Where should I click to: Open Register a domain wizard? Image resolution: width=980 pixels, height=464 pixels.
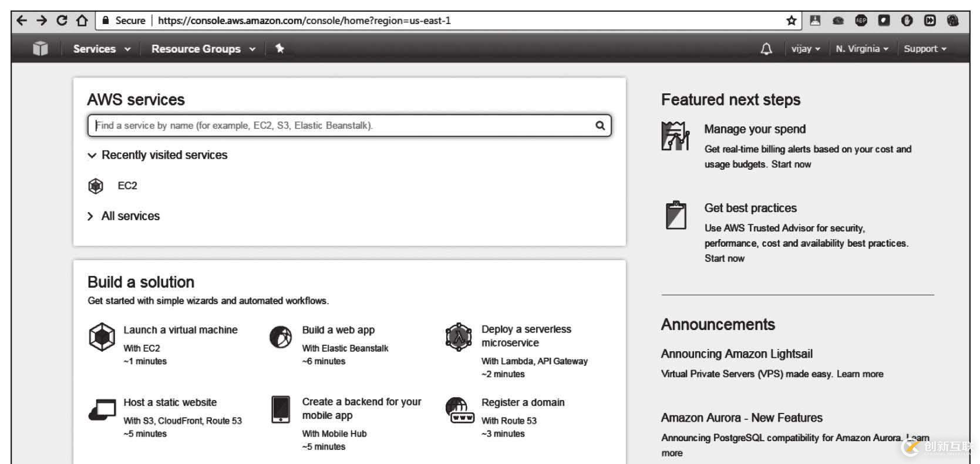[523, 402]
